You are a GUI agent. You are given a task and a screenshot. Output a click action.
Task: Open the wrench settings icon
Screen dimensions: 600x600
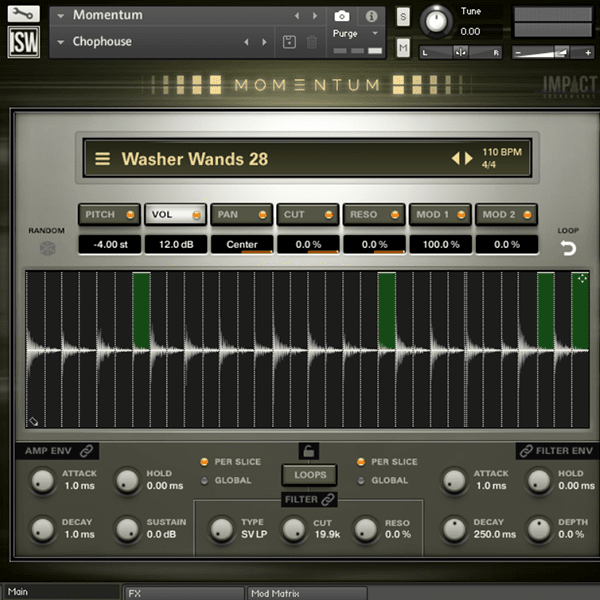point(24,14)
